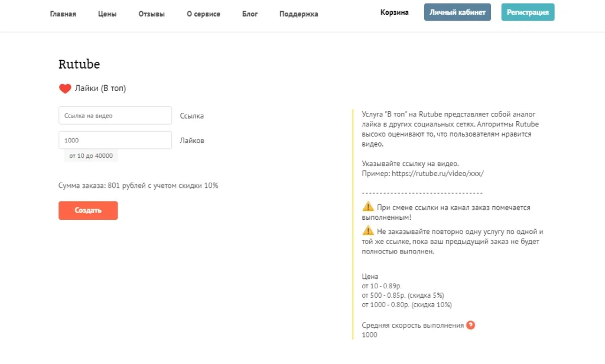Open the О сервисе page
Viewport: 605px width, 364px height.
tap(203, 14)
